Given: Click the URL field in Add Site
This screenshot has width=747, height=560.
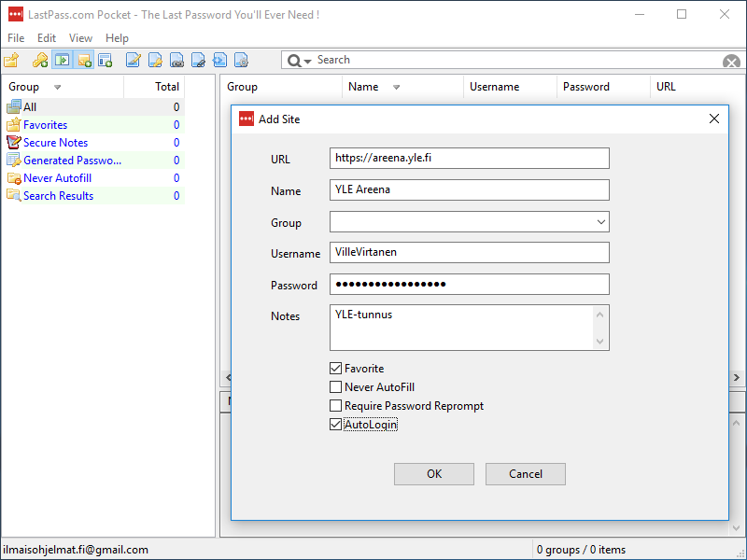Looking at the screenshot, I should 470,158.
